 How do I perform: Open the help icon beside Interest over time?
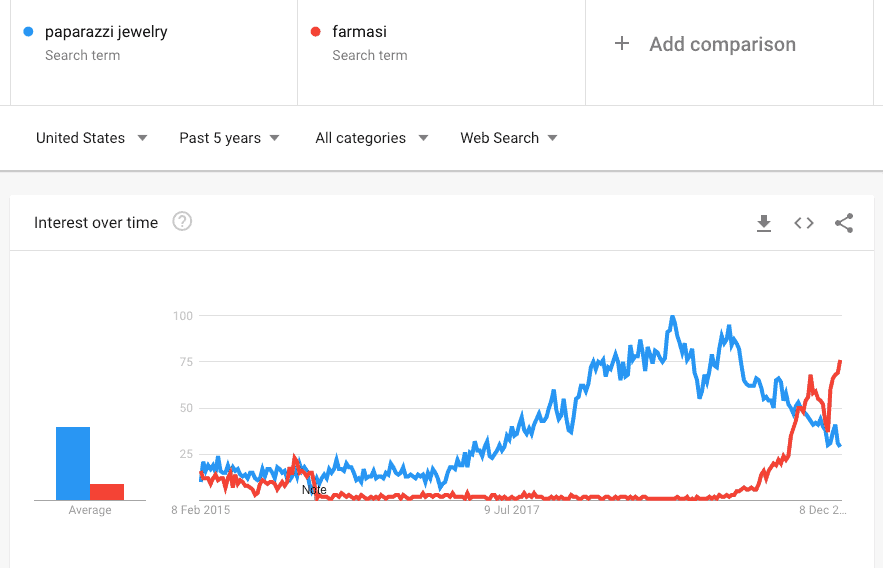(x=182, y=222)
